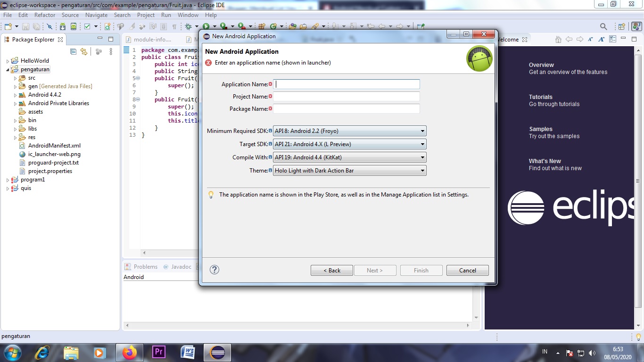
Task: Close the Package Explorer tab
Action: [60, 40]
